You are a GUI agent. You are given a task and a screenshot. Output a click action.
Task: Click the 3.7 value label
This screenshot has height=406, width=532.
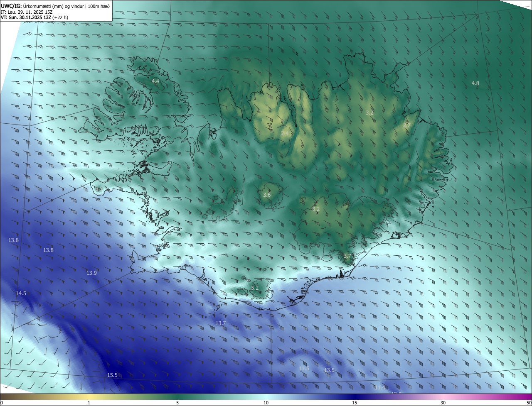[347, 256]
